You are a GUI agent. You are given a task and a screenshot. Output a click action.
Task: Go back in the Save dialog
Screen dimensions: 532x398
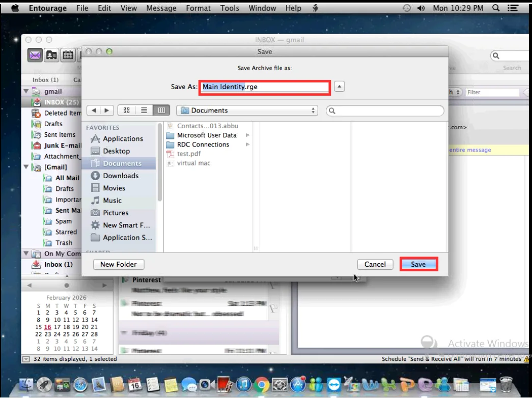(94, 110)
